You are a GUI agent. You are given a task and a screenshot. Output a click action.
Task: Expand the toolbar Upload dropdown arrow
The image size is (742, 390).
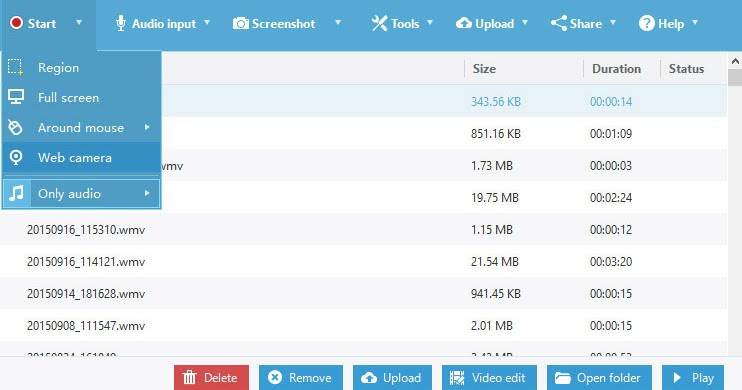point(525,23)
